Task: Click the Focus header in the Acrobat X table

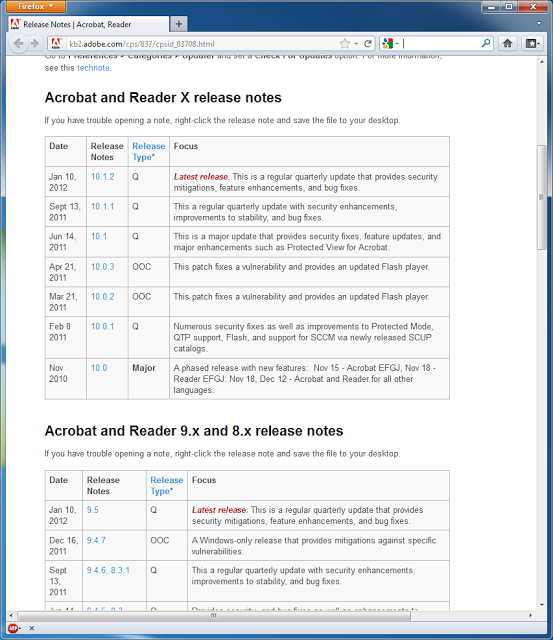Action: coord(186,146)
